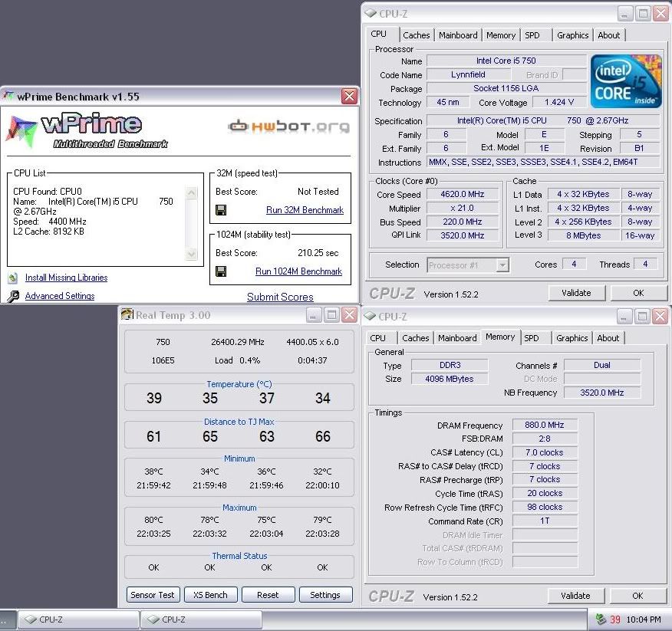Click the green system tray icon

(601, 619)
